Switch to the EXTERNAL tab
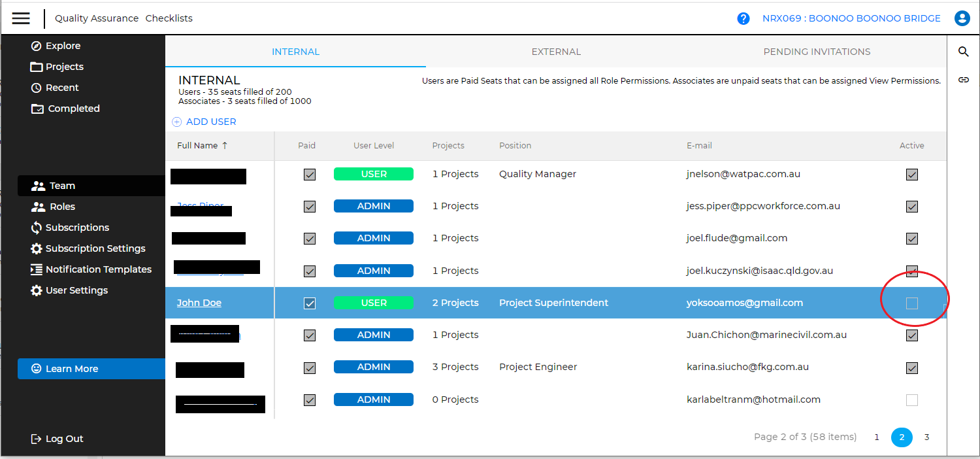 coord(556,52)
